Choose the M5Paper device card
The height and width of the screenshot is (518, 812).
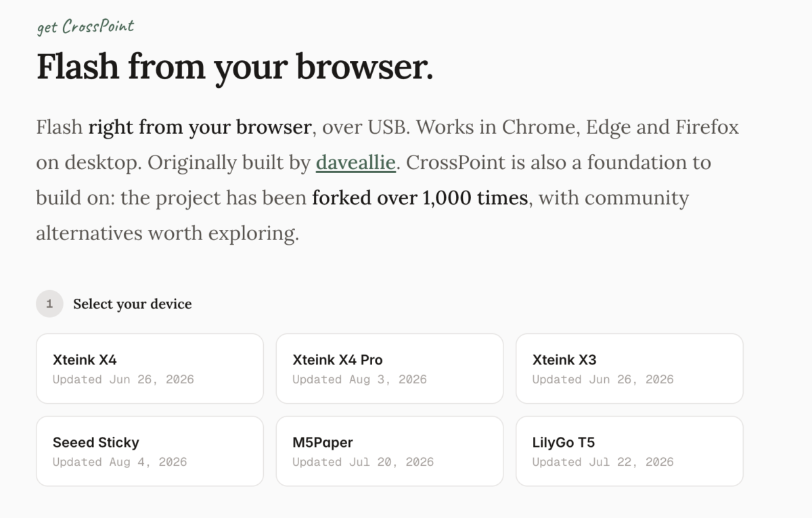[x=390, y=451]
